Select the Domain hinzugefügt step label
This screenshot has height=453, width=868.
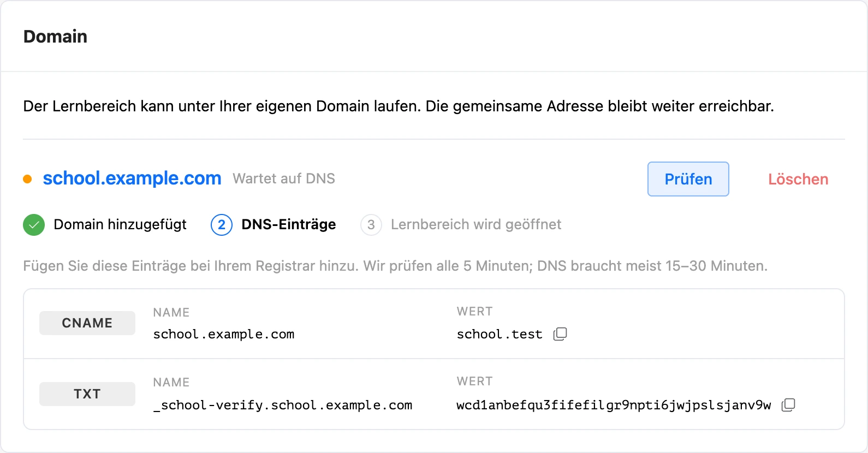(x=120, y=225)
